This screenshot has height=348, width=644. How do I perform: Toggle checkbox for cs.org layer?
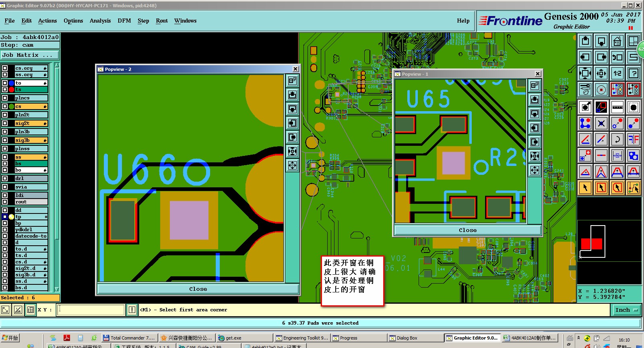5,68
